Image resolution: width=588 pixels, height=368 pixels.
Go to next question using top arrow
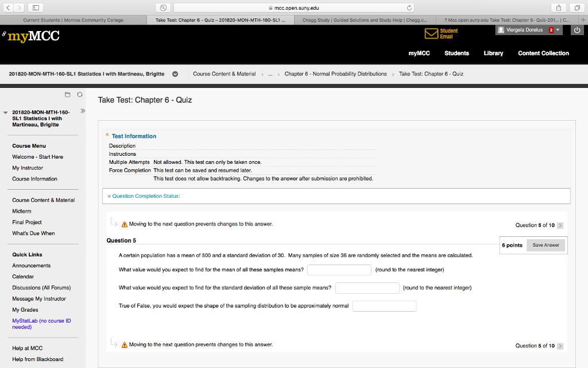(x=560, y=225)
